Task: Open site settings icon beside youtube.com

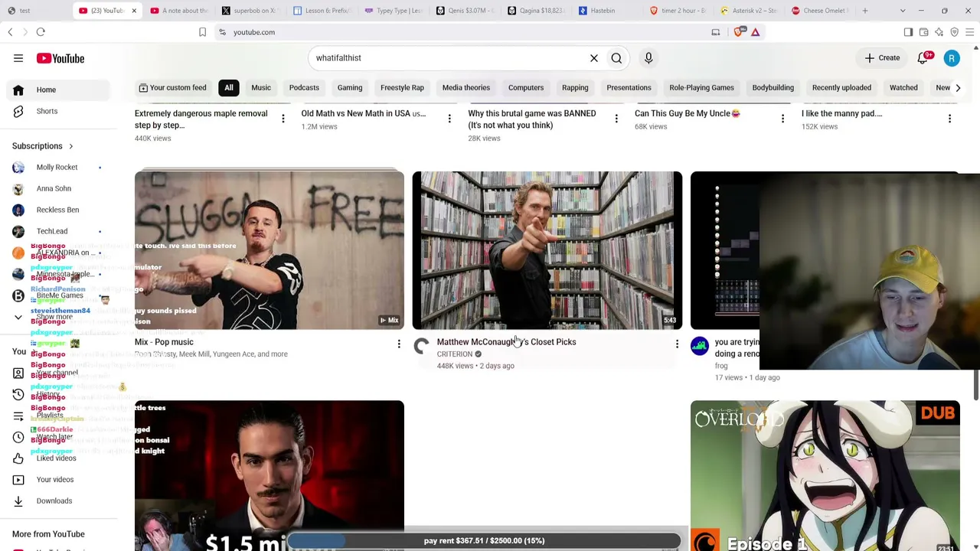Action: (x=222, y=32)
